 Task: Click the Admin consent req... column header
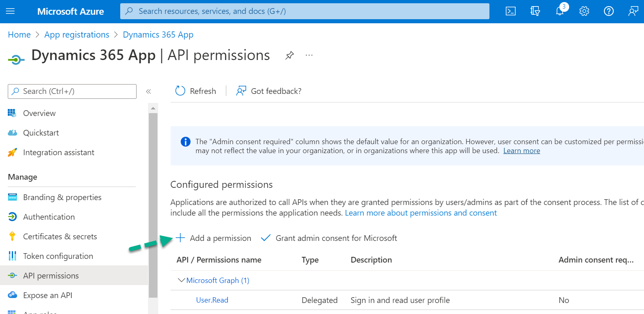click(x=596, y=260)
